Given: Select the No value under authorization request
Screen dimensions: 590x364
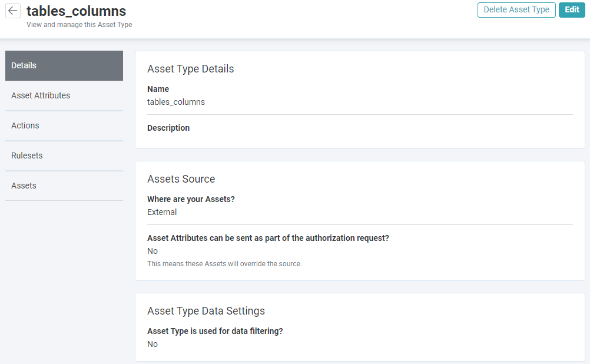Looking at the screenshot, I should coord(152,251).
